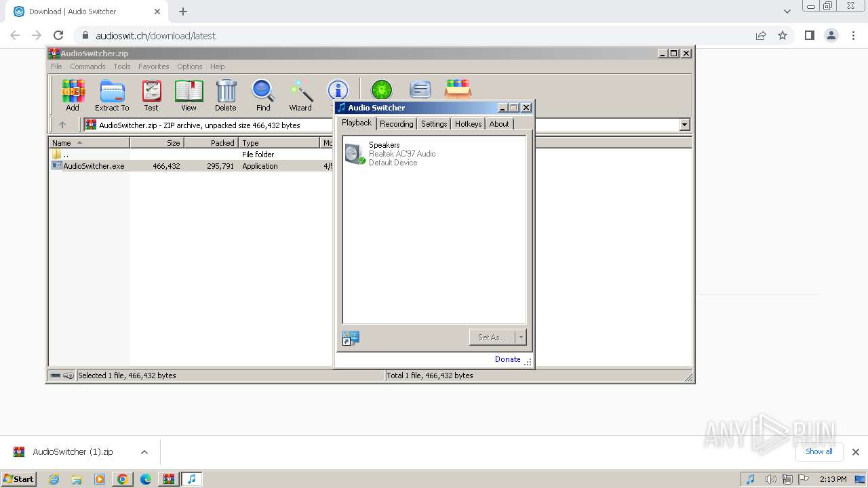Sort files by the Size column header

click(157, 142)
